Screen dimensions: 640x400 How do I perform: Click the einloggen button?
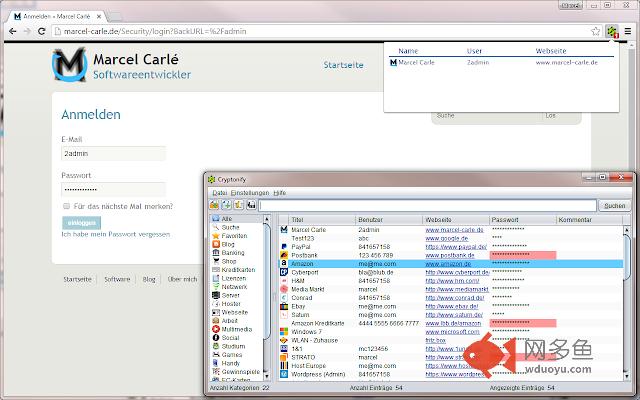point(82,223)
